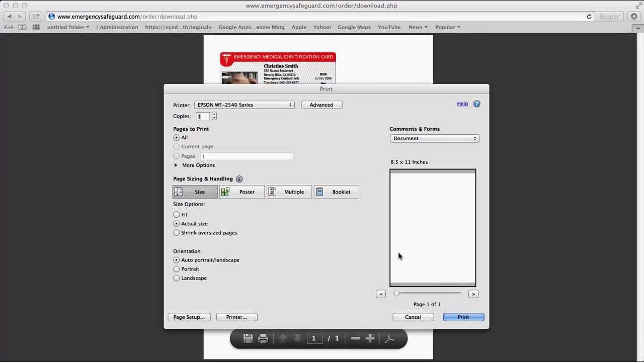Screen dimensions: 644x362
Task: Open Top Sites grid icon
Action: pyautogui.click(x=36, y=27)
